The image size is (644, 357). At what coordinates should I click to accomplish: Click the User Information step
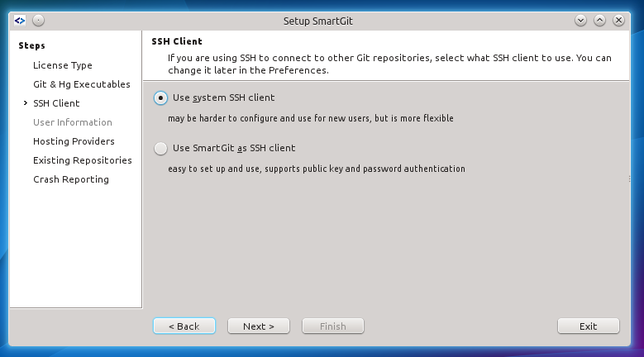73,122
